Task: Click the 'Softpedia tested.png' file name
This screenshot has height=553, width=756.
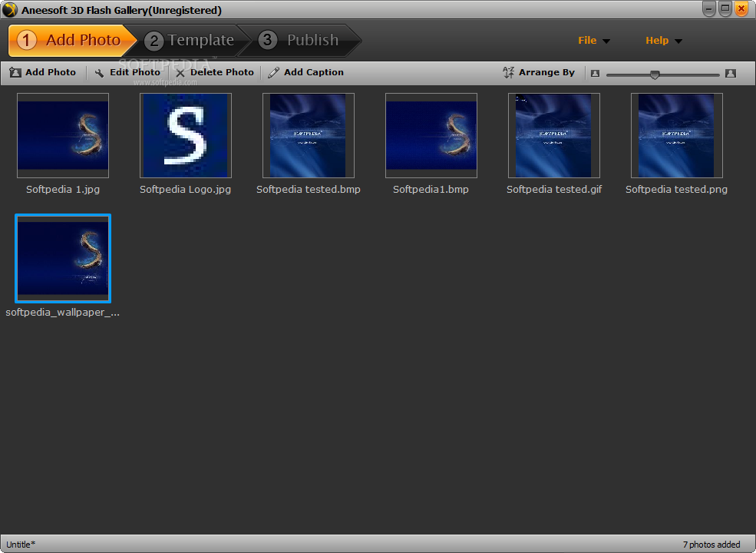Action: (x=676, y=190)
